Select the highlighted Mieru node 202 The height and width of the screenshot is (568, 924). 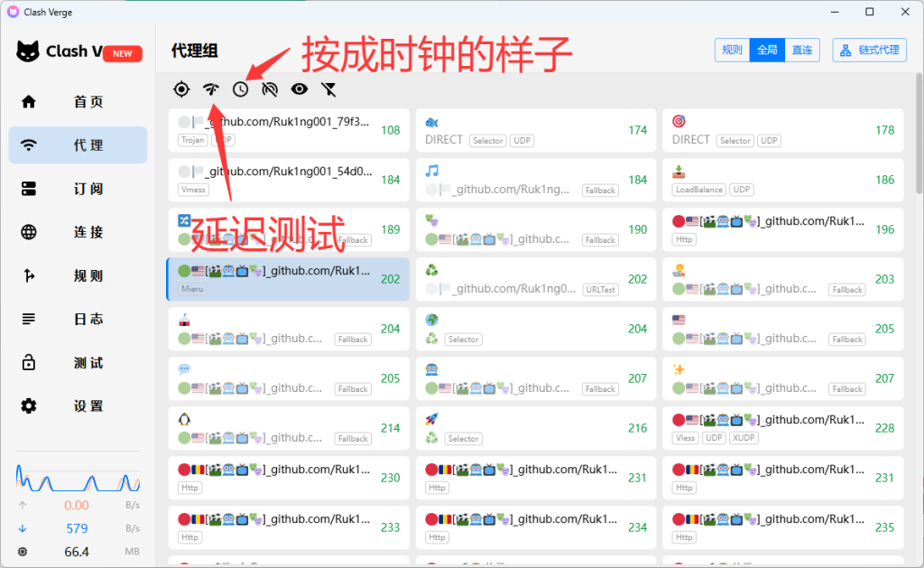[x=288, y=279]
